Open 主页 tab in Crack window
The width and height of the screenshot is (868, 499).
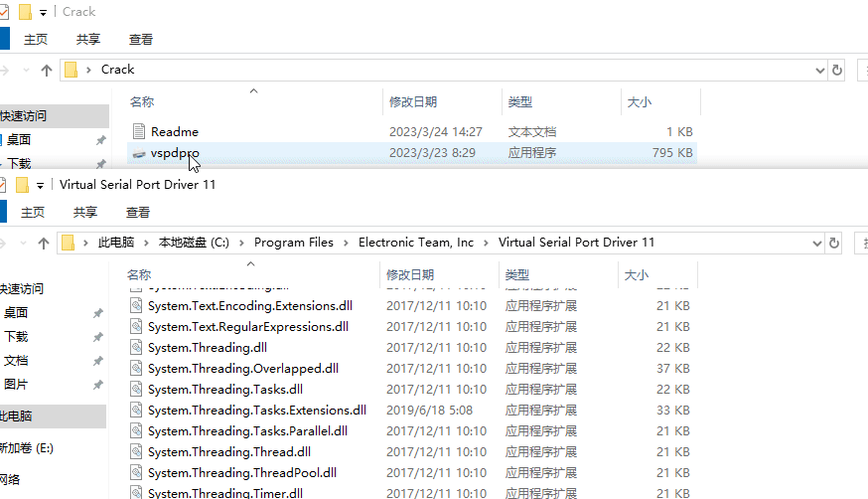36,40
